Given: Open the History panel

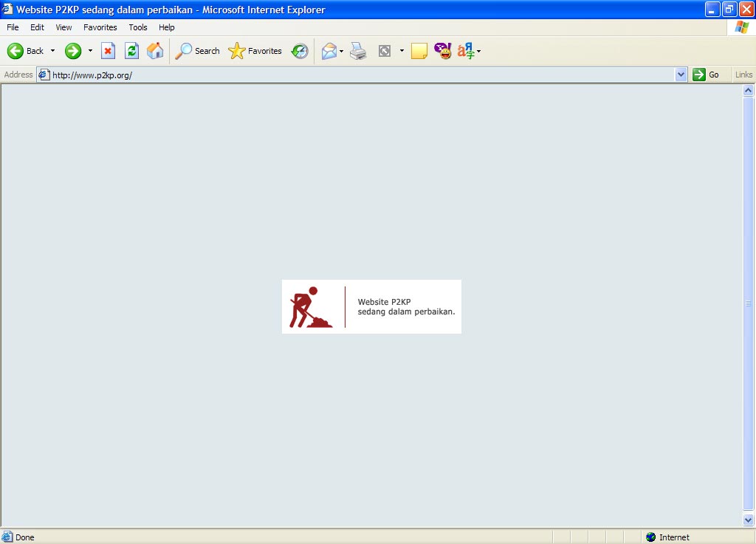Looking at the screenshot, I should click(300, 51).
